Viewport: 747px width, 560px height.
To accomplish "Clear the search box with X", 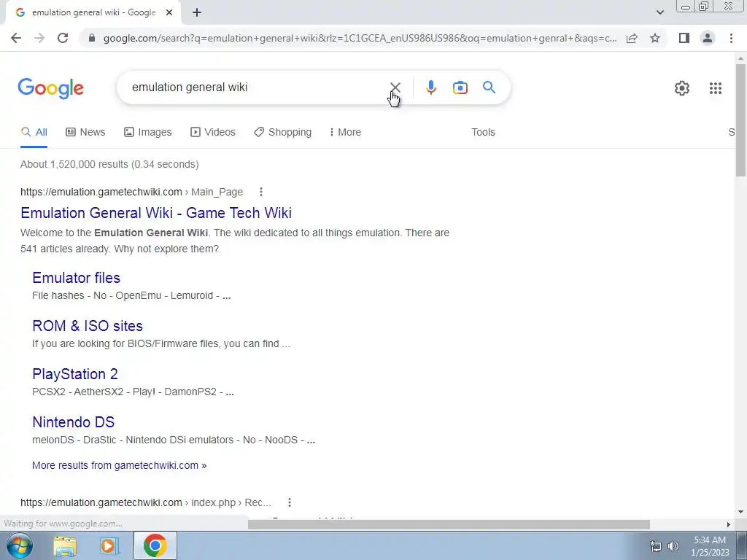I will click(395, 87).
